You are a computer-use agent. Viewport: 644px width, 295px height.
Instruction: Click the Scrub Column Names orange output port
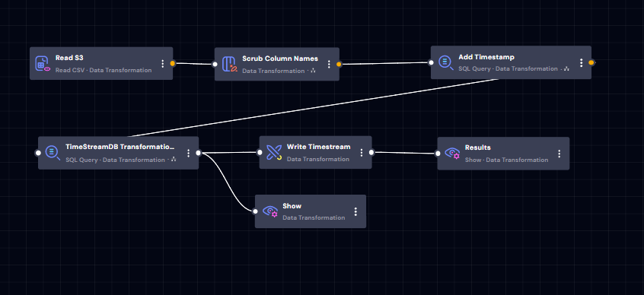tap(340, 64)
